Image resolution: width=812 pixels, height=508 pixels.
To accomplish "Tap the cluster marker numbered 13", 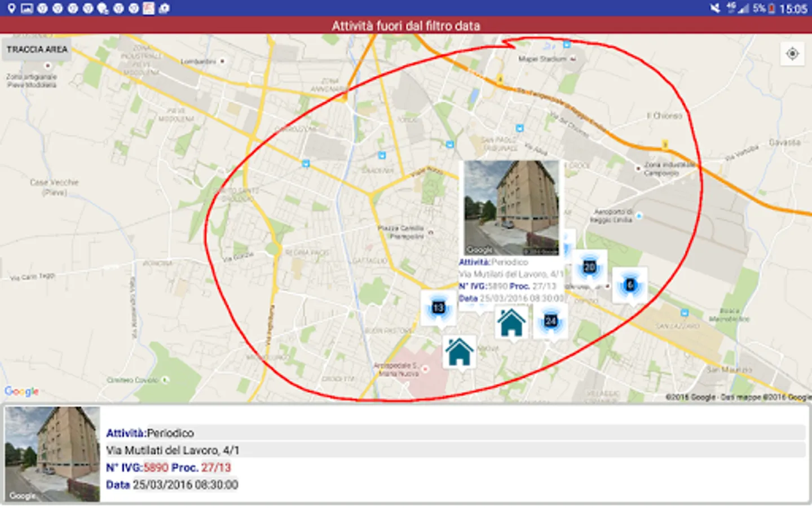I will [438, 308].
